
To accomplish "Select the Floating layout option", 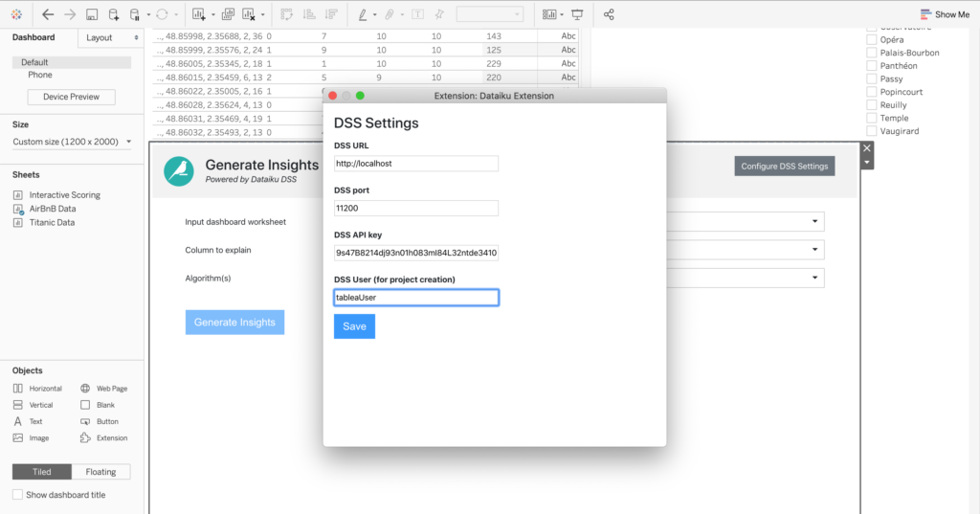I will pos(100,472).
